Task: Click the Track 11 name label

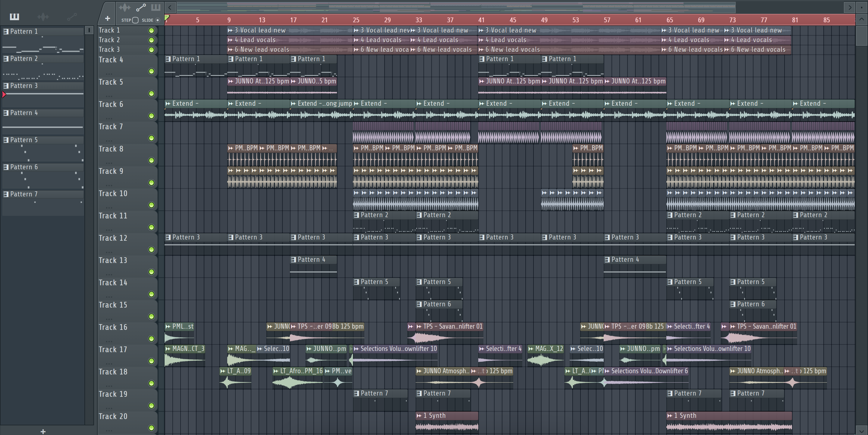Action: pyautogui.click(x=113, y=216)
